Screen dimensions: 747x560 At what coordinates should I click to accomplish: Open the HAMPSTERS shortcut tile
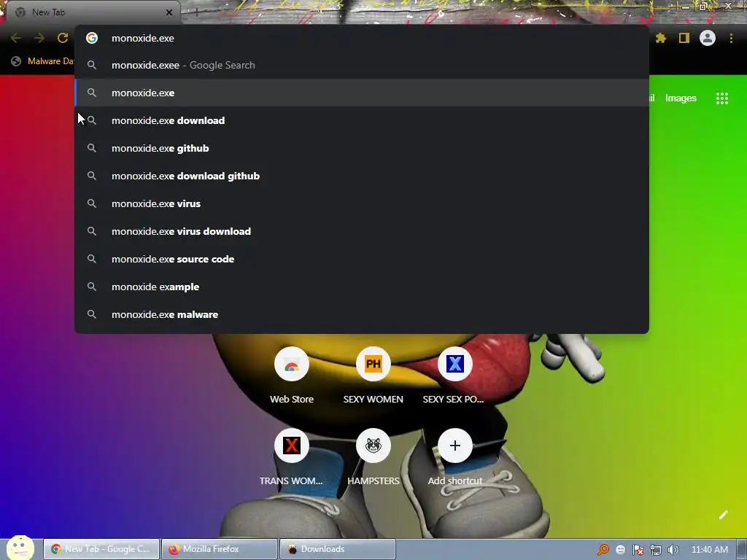point(373,458)
